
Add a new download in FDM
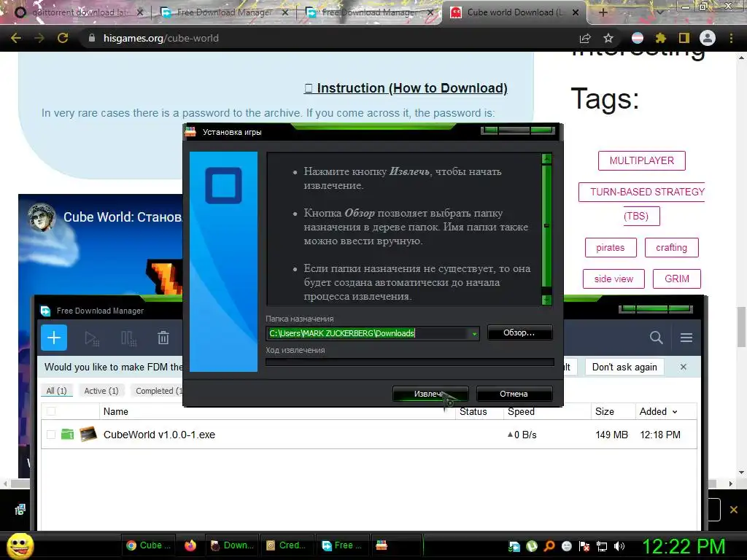coord(54,338)
